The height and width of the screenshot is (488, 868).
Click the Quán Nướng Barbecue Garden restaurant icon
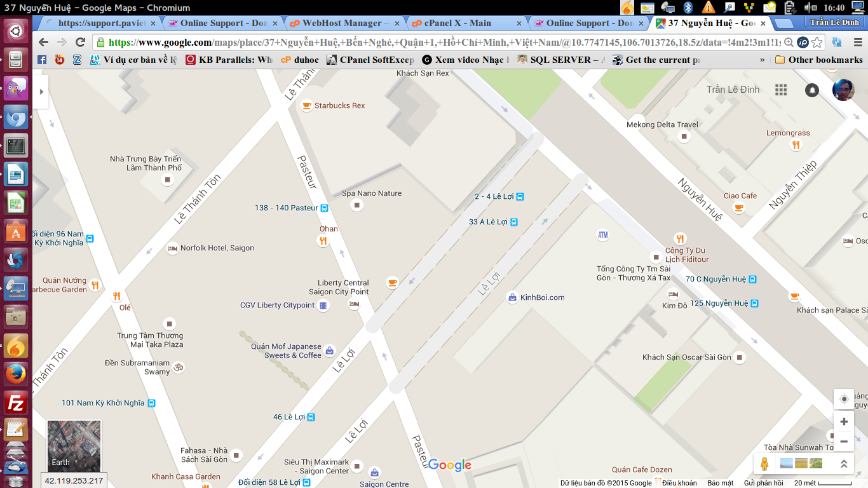point(95,285)
